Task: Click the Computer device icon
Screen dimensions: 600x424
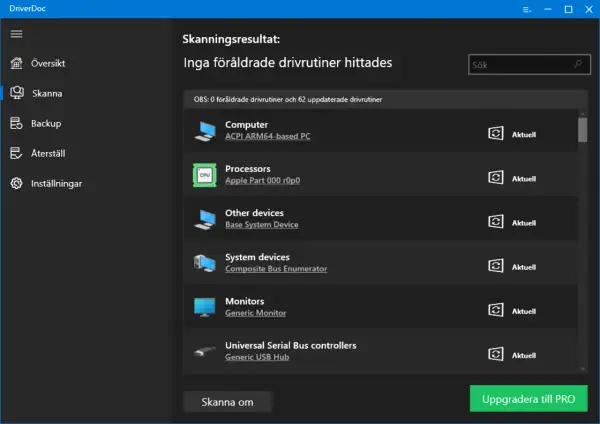Action: coord(205,131)
